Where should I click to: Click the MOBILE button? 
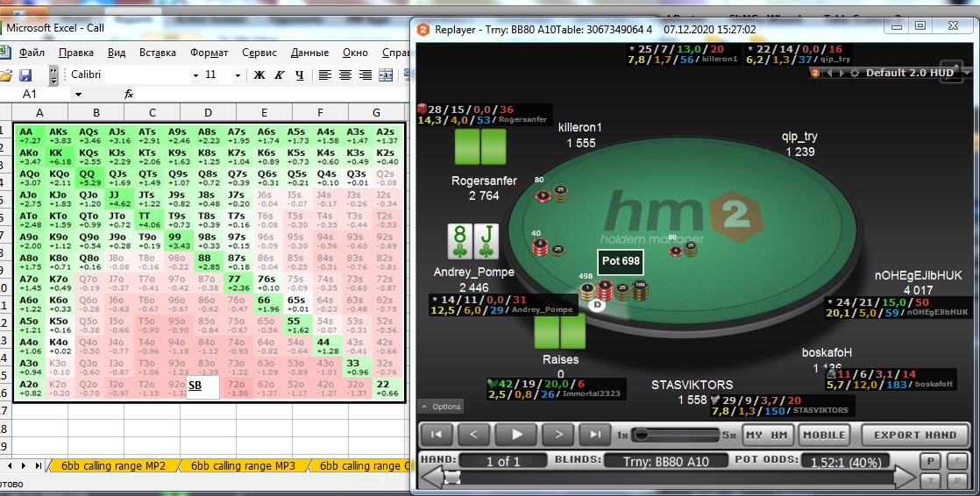point(824,436)
